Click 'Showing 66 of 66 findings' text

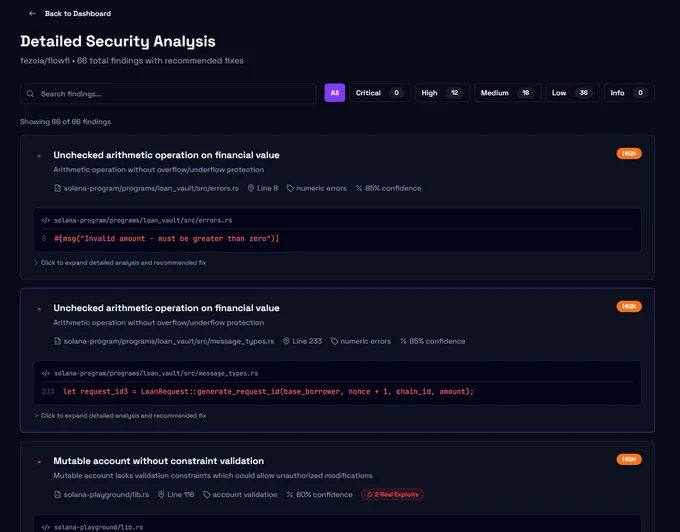pyautogui.click(x=65, y=122)
